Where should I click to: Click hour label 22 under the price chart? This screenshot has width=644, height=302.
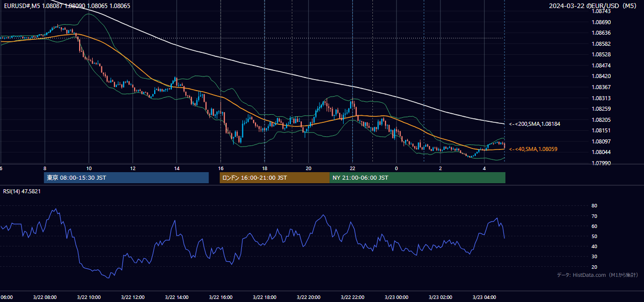coord(352,168)
